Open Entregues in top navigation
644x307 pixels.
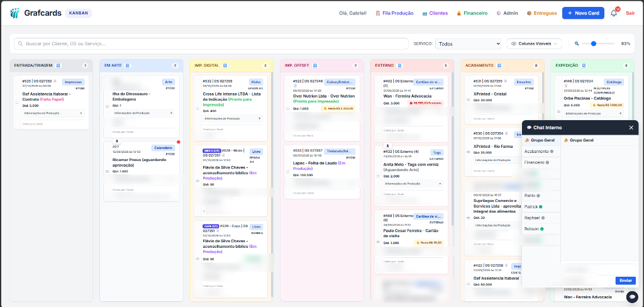[541, 13]
